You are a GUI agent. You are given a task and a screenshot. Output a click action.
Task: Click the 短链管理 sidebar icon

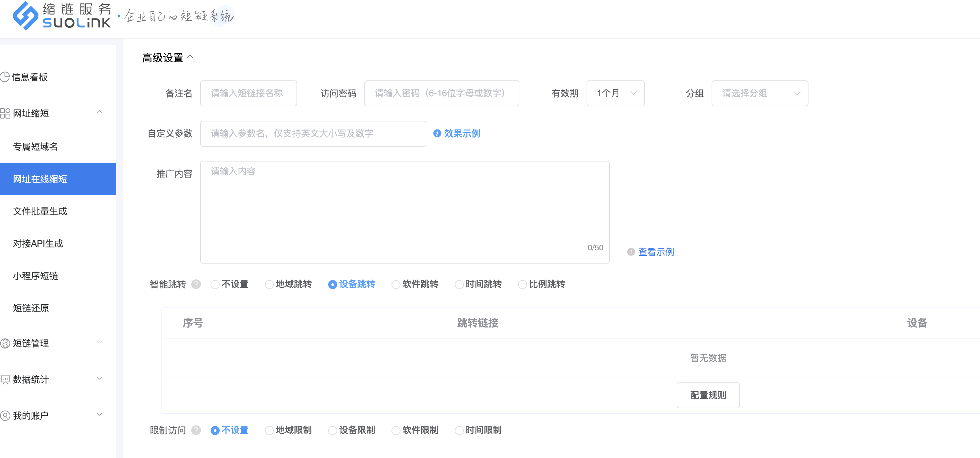click(x=5, y=344)
